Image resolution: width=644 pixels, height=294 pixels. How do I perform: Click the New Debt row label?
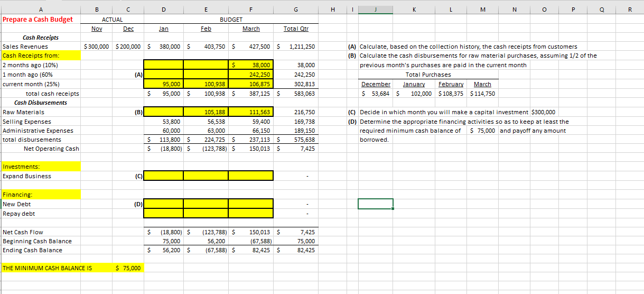[x=17, y=204]
